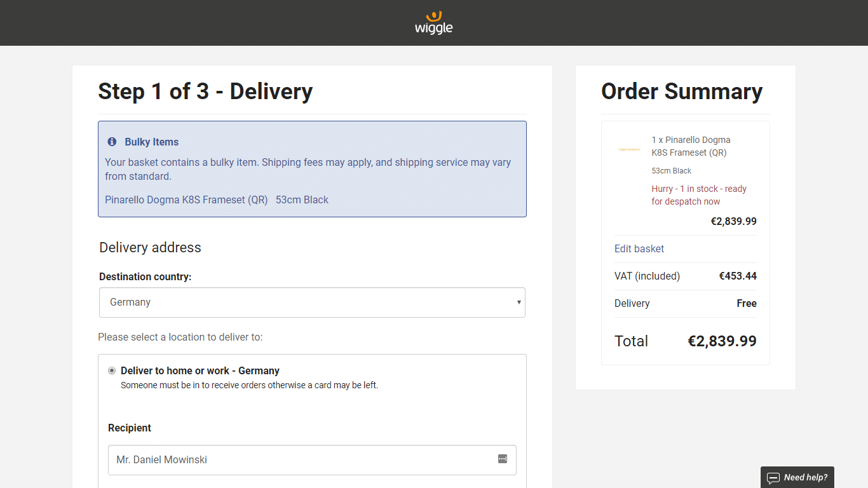868x488 pixels.
Task: Click the '53cm Black' size text in summary
Action: pos(672,171)
